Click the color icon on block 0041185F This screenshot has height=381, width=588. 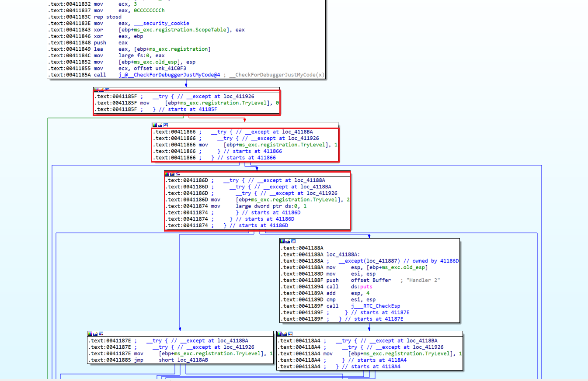point(96,90)
